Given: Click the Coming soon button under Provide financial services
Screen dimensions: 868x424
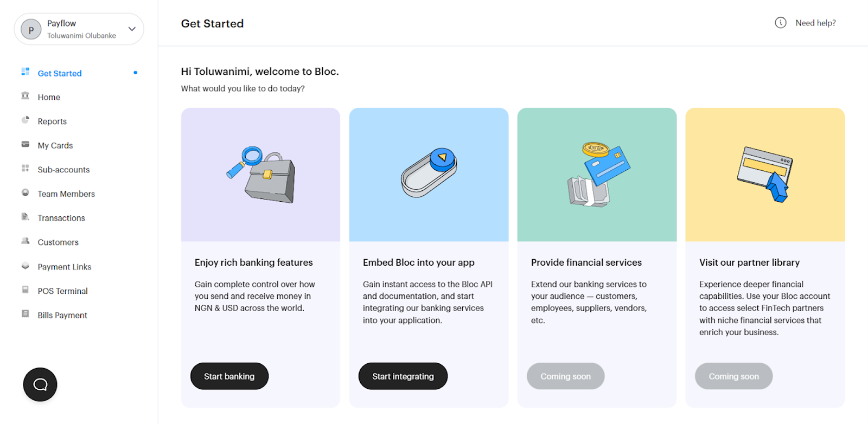Looking at the screenshot, I should coord(565,376).
